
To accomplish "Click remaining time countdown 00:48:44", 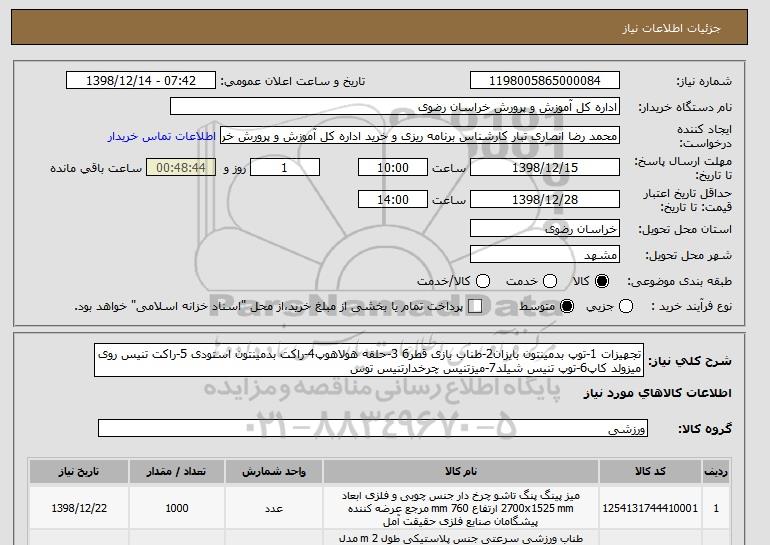I will (181, 167).
